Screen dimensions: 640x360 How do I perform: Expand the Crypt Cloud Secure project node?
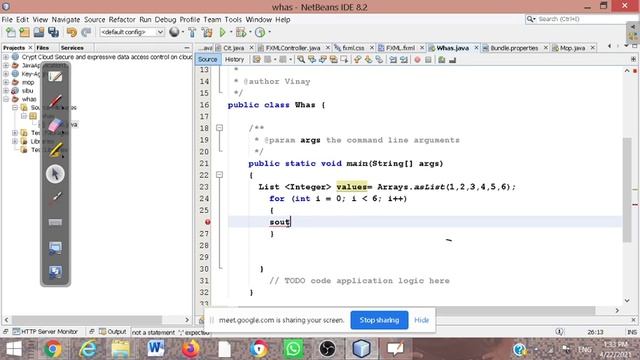coord(6,57)
